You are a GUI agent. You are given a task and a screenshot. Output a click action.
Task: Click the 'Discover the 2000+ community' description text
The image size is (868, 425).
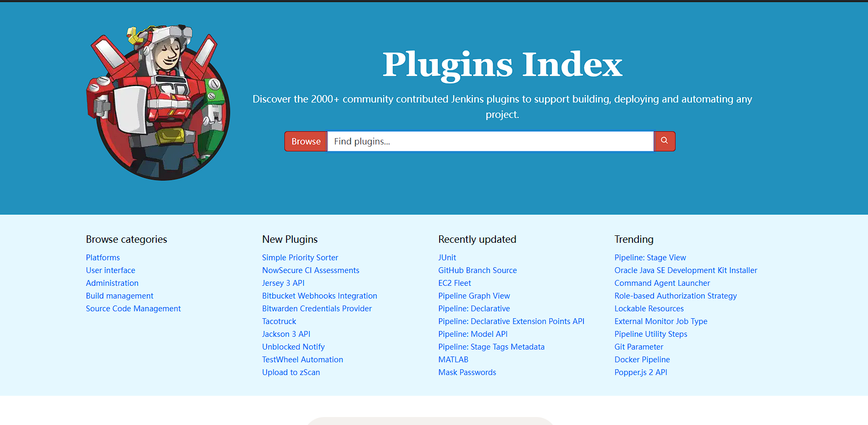point(502,107)
